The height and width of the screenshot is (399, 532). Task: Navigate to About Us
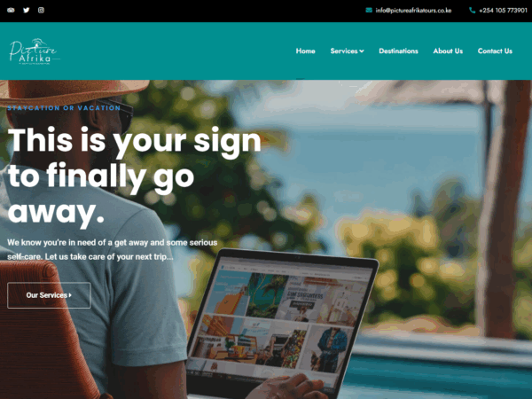(448, 51)
